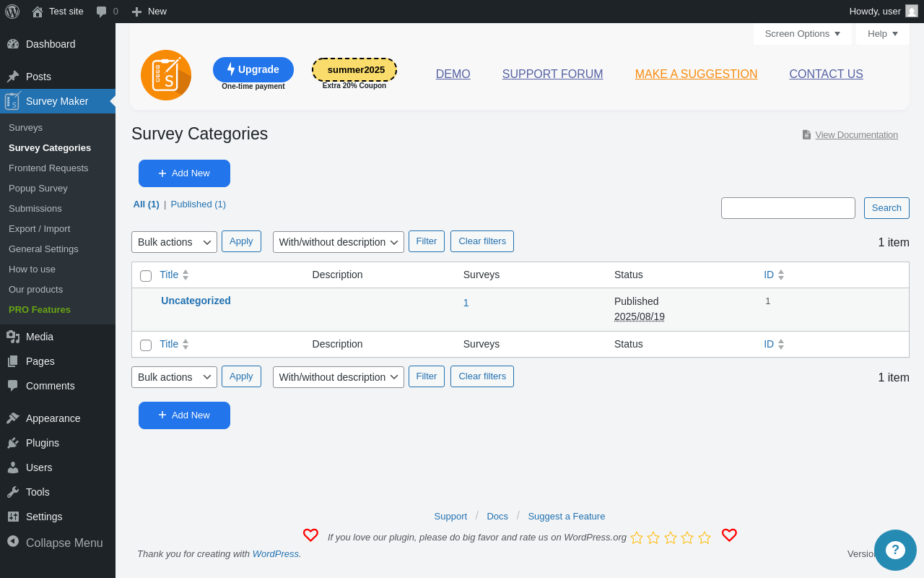Check the select-all checkbox in table footer
Screen dimensions: 924x578
146,345
